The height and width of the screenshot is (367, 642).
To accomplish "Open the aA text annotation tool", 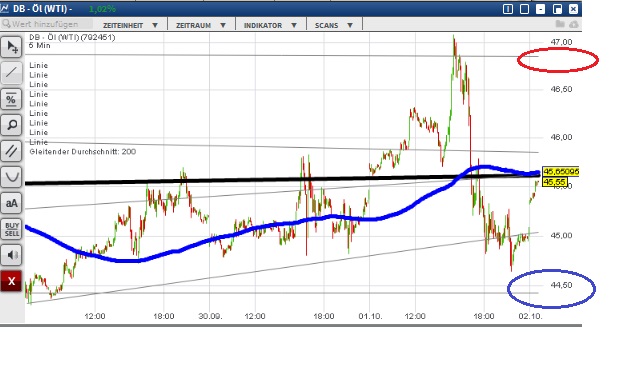I will point(11,203).
